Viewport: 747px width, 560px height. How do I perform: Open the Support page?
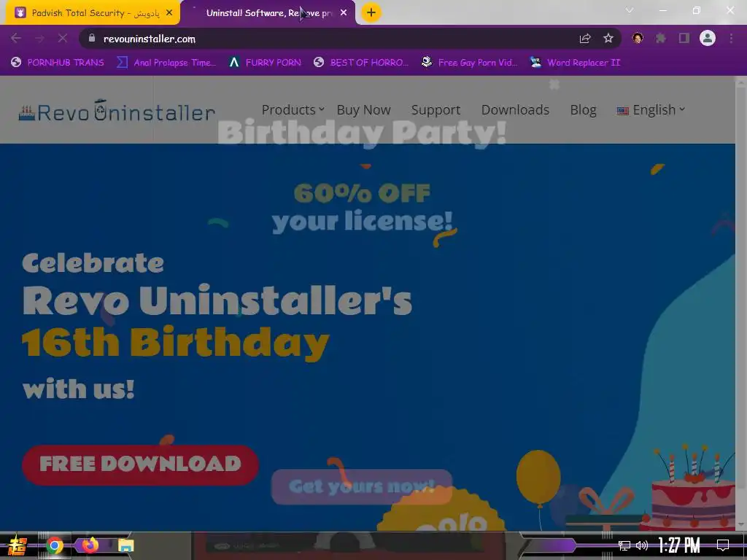(x=436, y=110)
